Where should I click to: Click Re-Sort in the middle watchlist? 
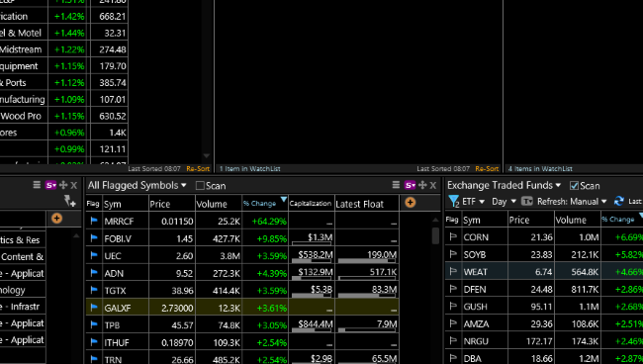coord(487,168)
